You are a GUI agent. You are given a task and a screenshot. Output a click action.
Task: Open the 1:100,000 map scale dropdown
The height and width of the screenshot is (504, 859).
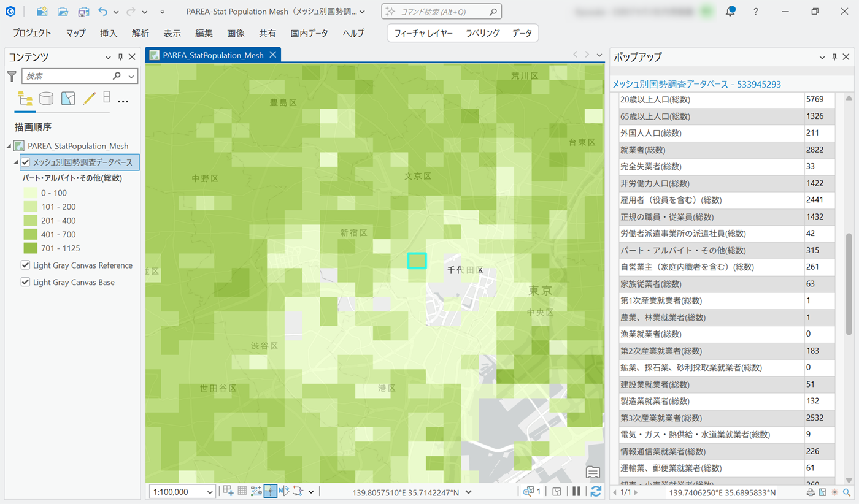pyautogui.click(x=210, y=492)
